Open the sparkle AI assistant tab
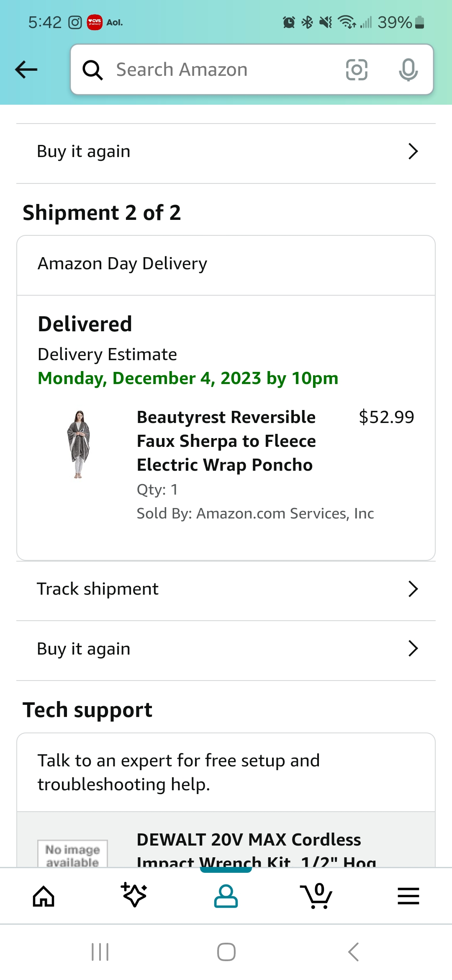Image resolution: width=452 pixels, height=980 pixels. point(134,895)
